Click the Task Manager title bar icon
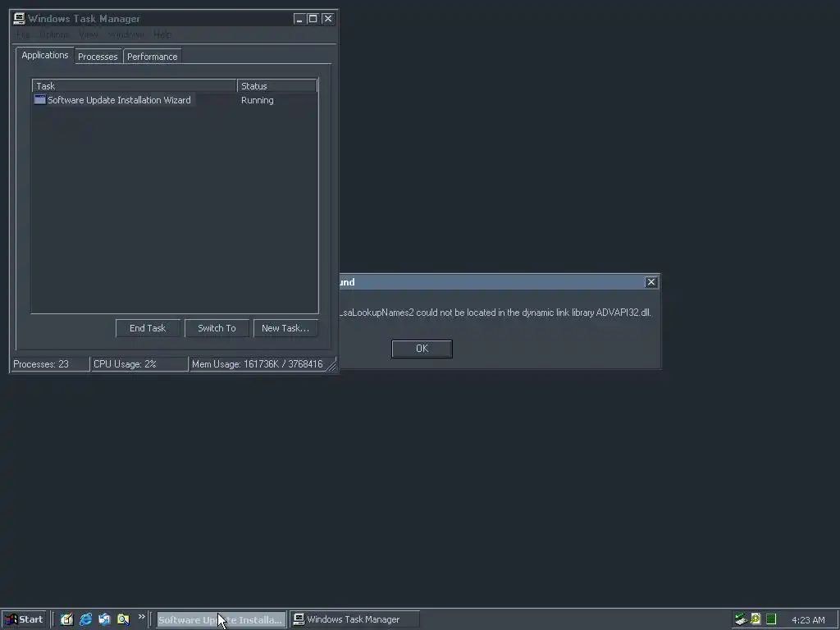Image resolution: width=840 pixels, height=630 pixels. click(x=19, y=19)
